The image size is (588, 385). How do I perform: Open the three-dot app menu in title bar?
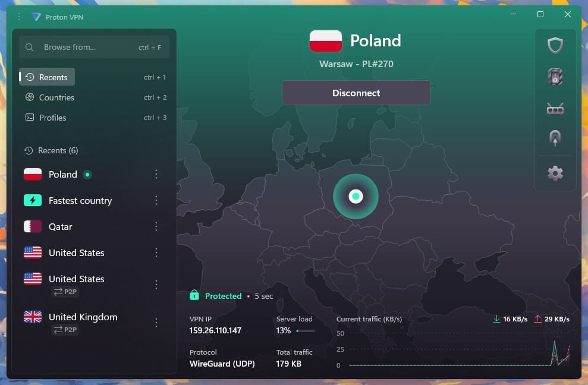[x=19, y=17]
